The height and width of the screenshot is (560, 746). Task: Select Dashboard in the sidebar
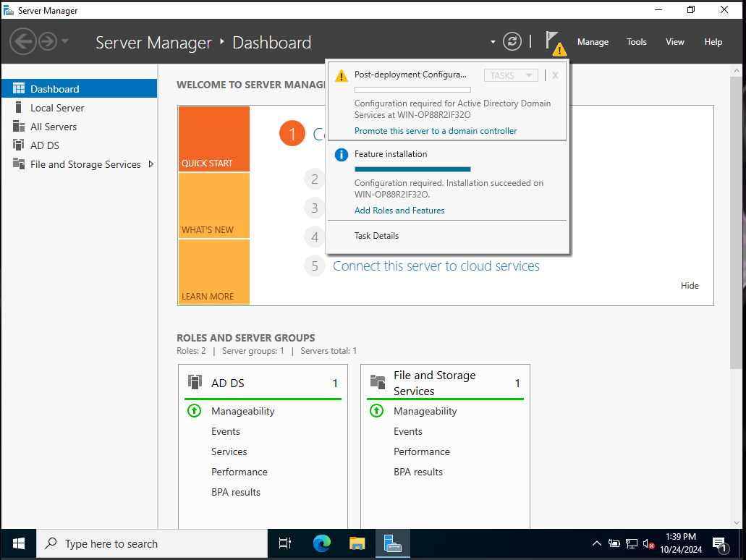(x=79, y=88)
